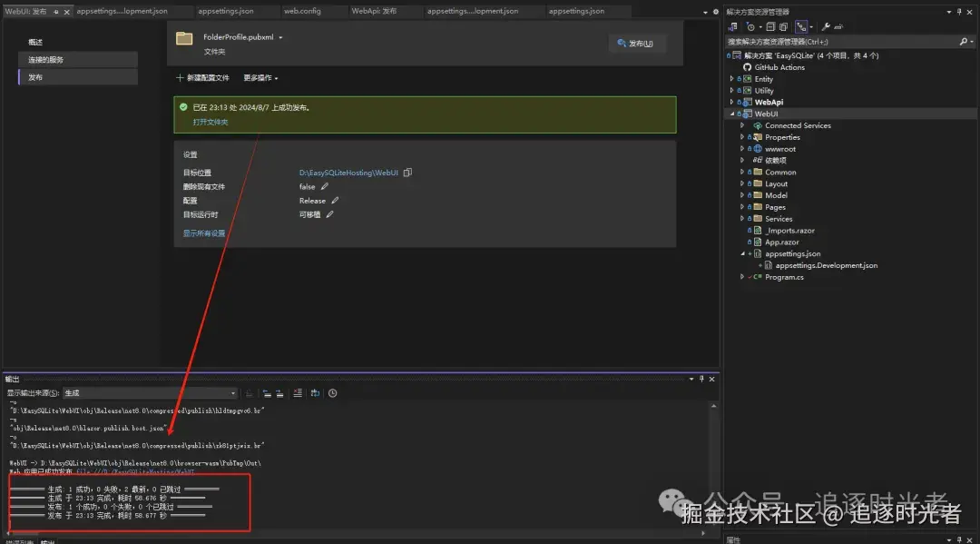
Task: Select the Services folder in Solution Explorer
Action: tap(779, 219)
